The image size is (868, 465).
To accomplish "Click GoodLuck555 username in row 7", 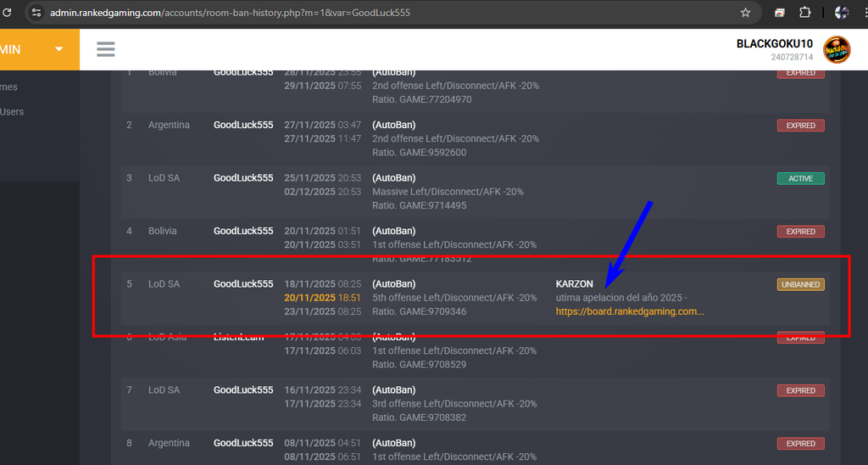I will 243,389.
